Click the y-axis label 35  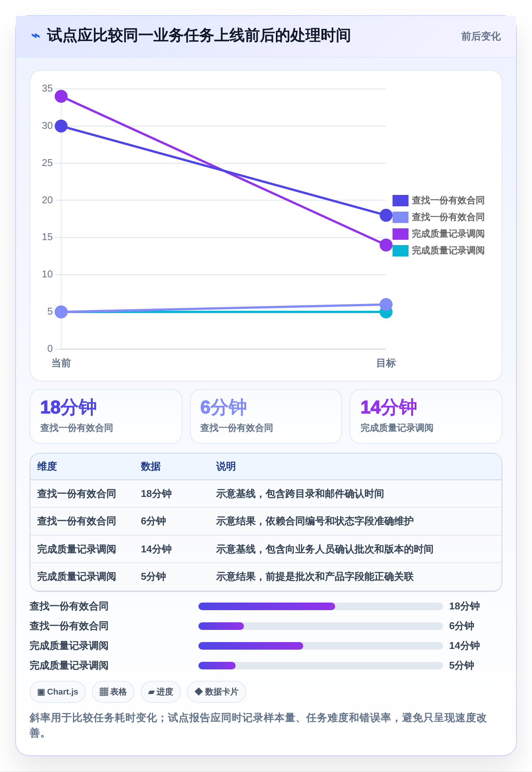point(47,89)
